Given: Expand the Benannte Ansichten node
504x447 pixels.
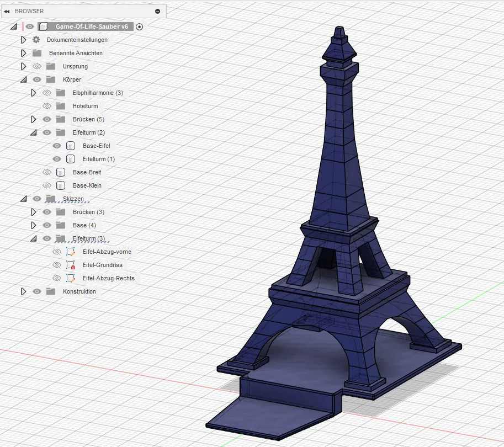Looking at the screenshot, I should [23, 53].
